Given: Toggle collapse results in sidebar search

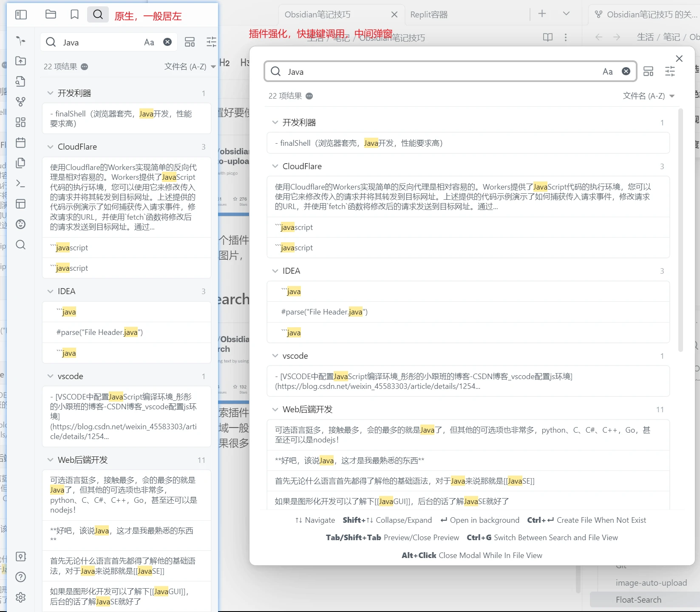Looking at the screenshot, I should coord(190,42).
